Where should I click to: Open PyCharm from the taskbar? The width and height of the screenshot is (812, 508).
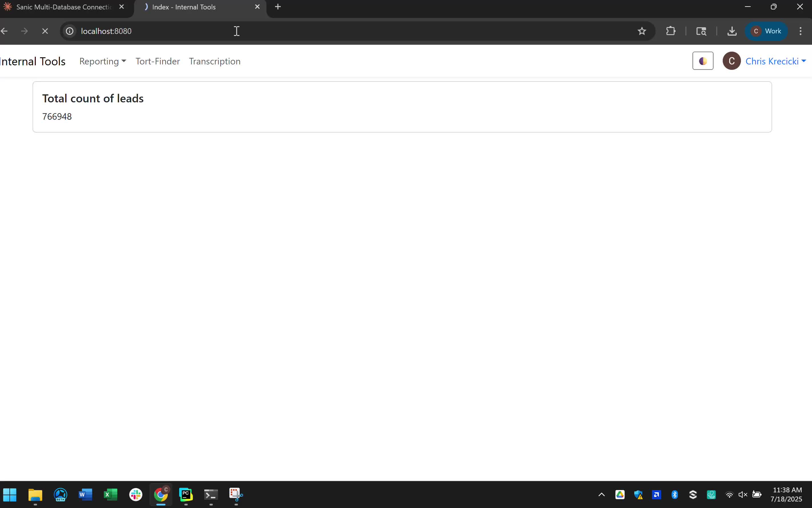[x=186, y=494]
